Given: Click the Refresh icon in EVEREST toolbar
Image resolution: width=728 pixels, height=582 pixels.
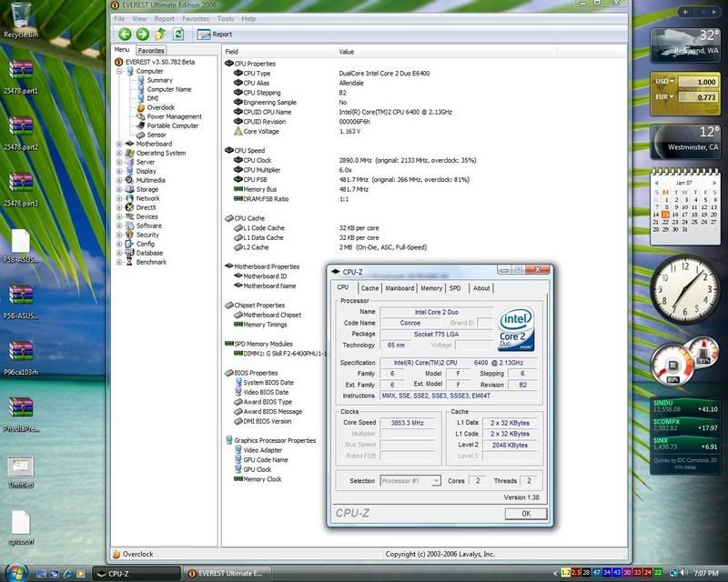Looking at the screenshot, I should (x=178, y=34).
